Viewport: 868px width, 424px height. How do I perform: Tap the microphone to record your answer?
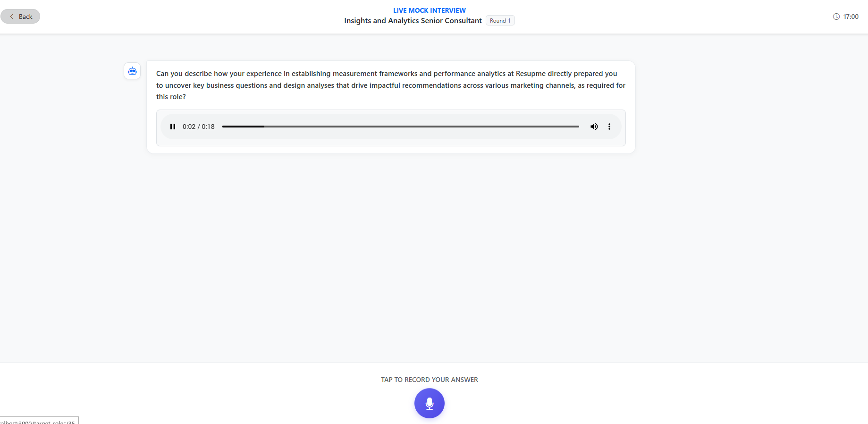[430, 403]
